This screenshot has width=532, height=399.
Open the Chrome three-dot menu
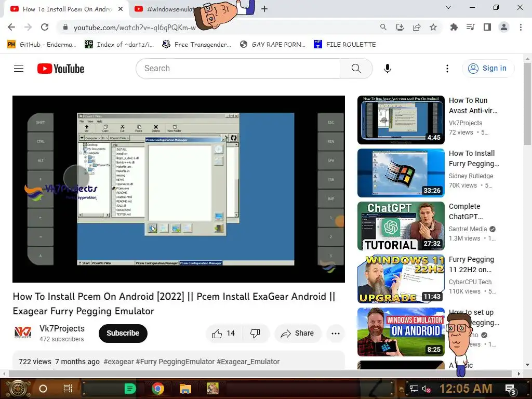[521, 27]
